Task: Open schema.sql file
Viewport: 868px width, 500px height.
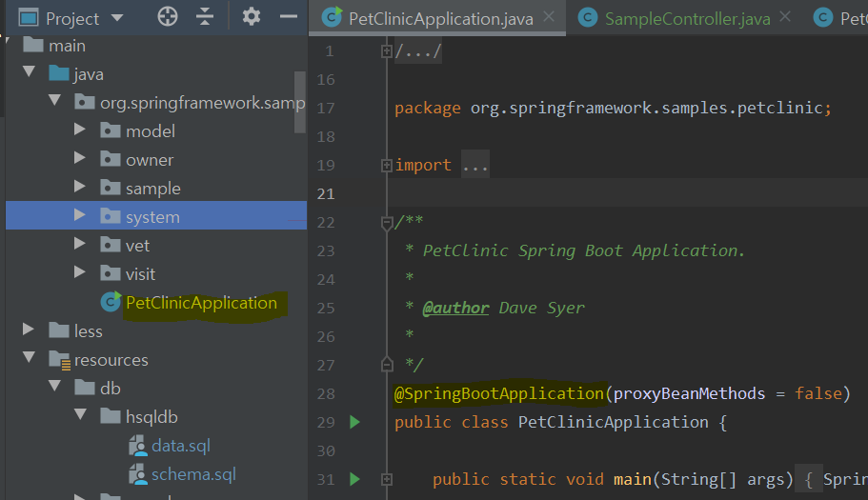Action: click(x=193, y=474)
